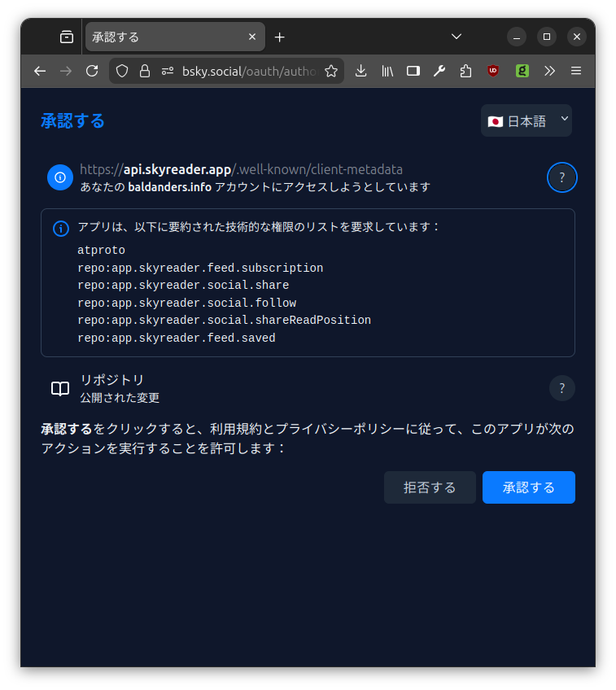
Task: Click the api.skyreader.app client-metadata URL
Action: (241, 169)
